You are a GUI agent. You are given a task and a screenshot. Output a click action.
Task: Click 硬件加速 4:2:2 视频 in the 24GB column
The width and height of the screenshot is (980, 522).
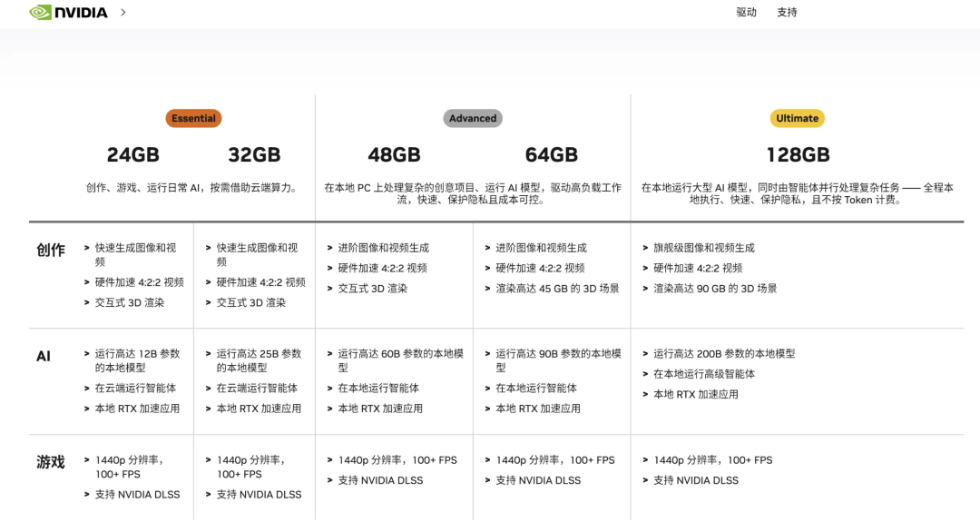pos(140,282)
